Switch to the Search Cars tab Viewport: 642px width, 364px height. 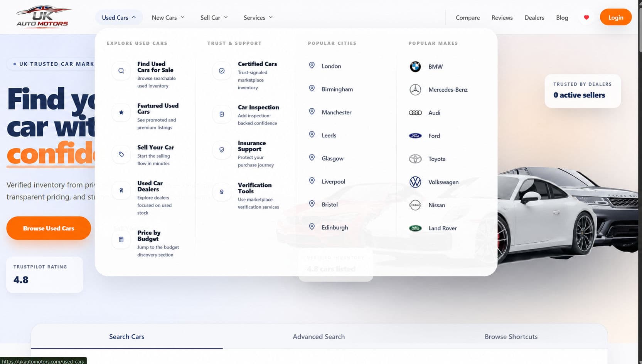tap(127, 336)
